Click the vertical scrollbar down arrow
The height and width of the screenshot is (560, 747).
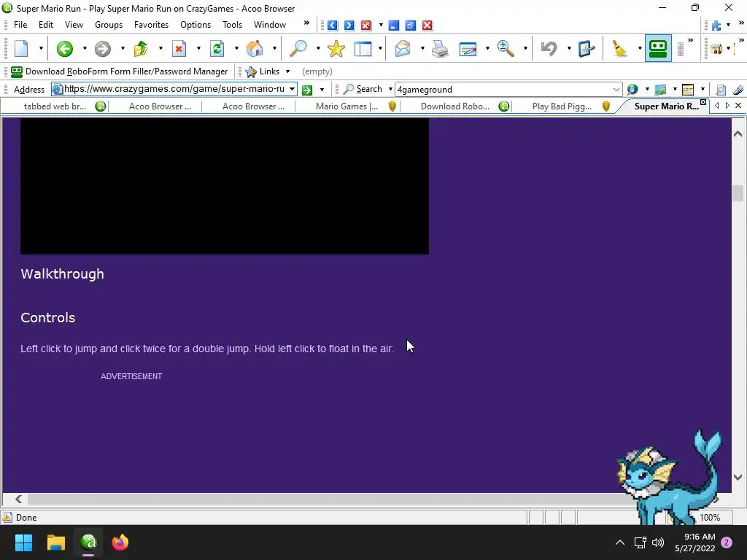click(738, 477)
